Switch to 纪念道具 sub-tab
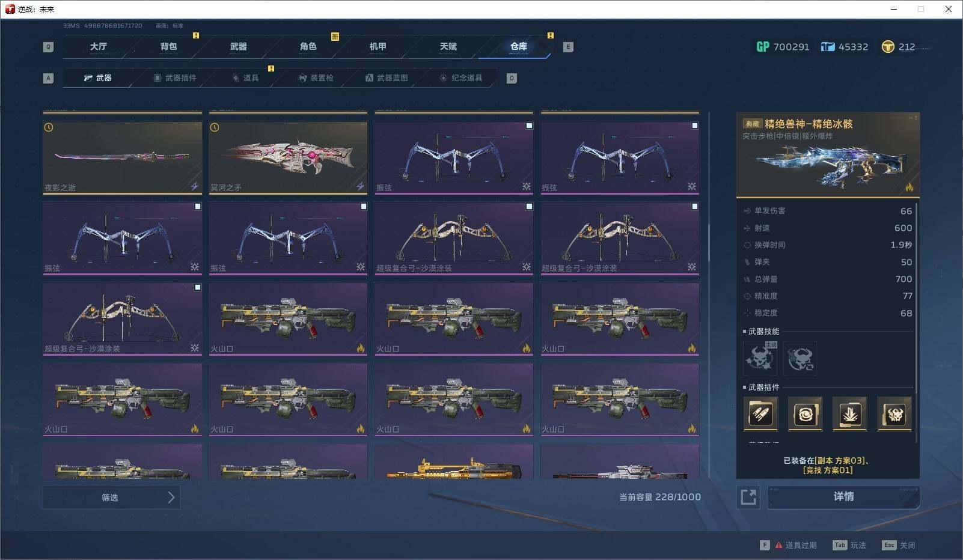Viewport: 963px width, 560px height. (460, 78)
